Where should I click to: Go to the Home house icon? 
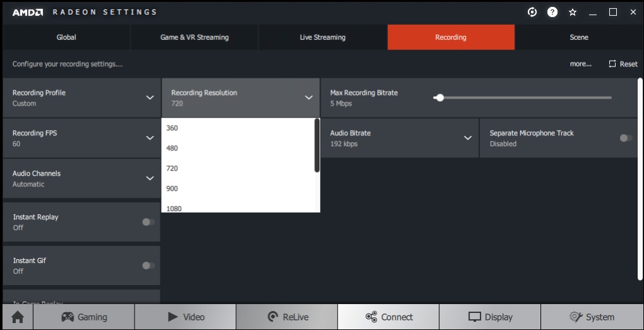point(18,317)
